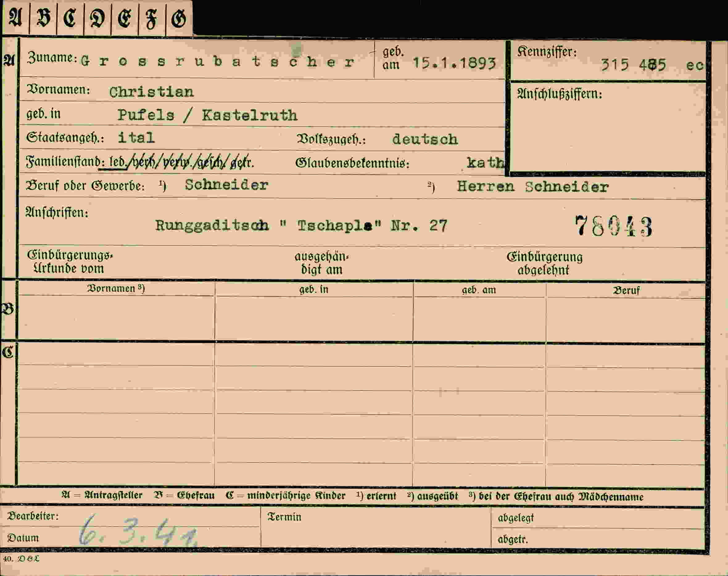
Task: Click the "geb. am" column header
Action: [x=479, y=290]
